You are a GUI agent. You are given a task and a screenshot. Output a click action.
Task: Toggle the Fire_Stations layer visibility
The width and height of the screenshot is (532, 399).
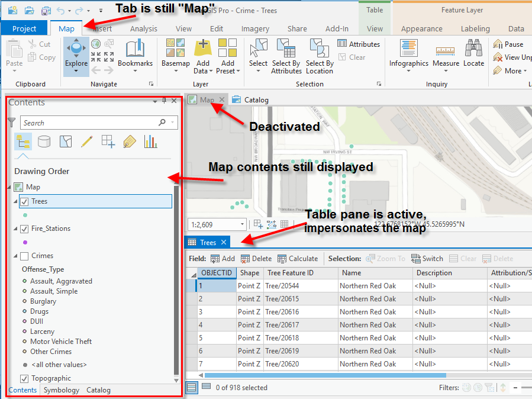(24, 229)
